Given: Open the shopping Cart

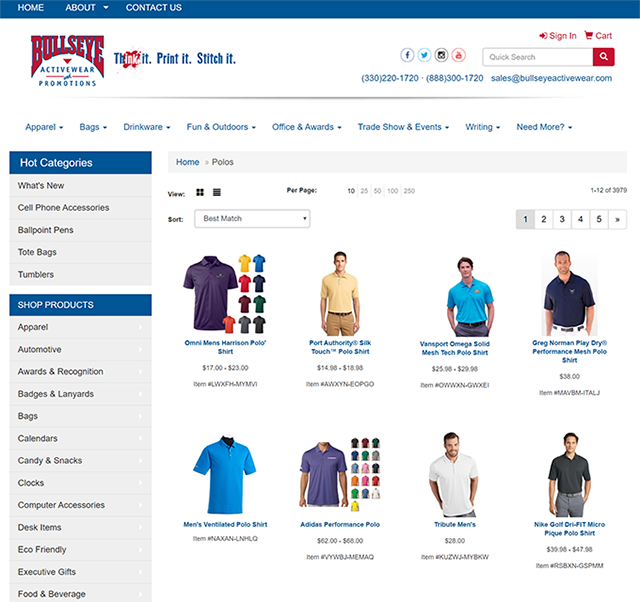Looking at the screenshot, I should [598, 35].
